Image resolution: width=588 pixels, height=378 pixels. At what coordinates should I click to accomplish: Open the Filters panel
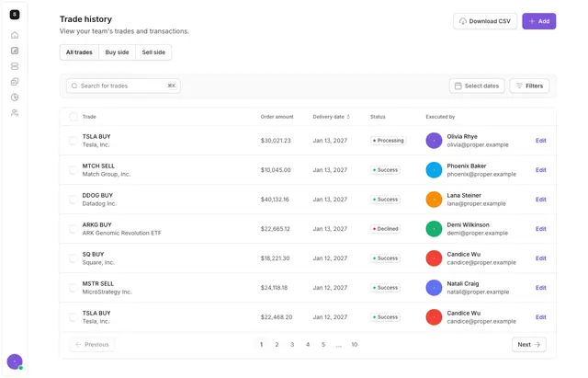529,86
